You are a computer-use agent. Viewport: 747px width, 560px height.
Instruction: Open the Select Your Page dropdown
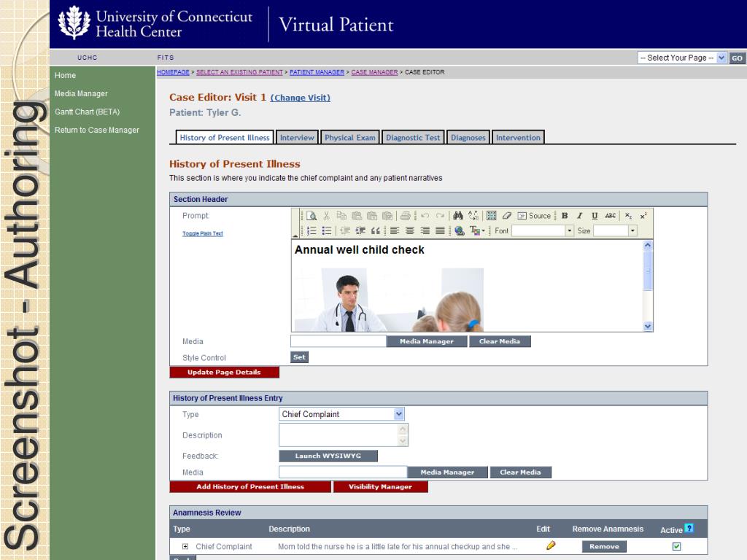coord(682,58)
